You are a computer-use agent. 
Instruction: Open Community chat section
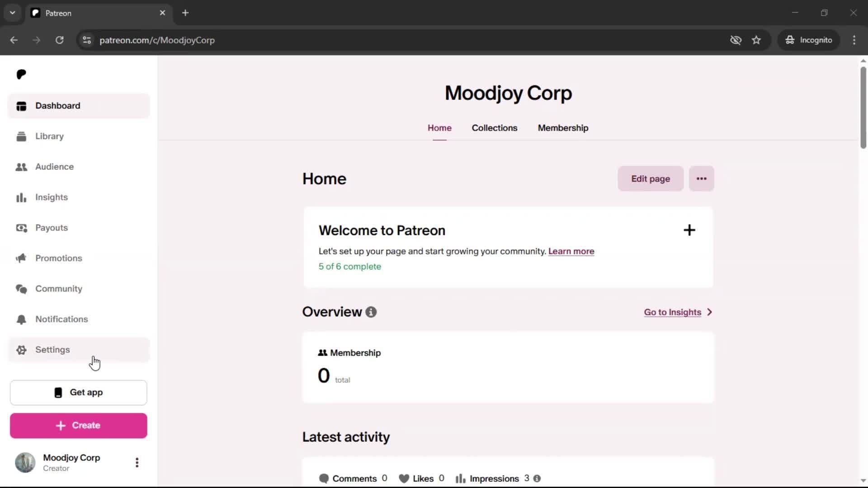(58, 289)
